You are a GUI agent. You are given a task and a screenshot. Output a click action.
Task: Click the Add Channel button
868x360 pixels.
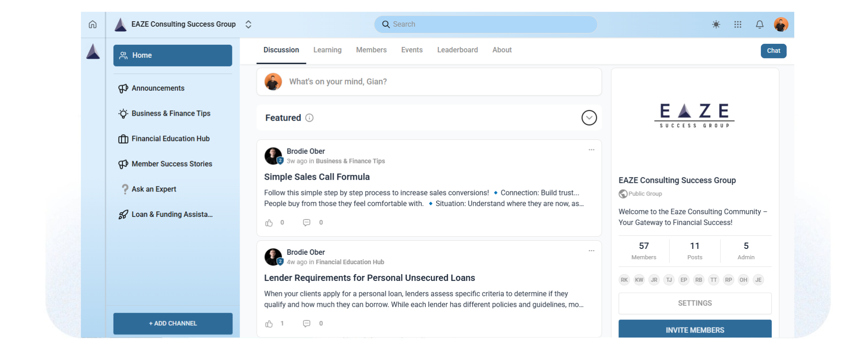pos(173,323)
